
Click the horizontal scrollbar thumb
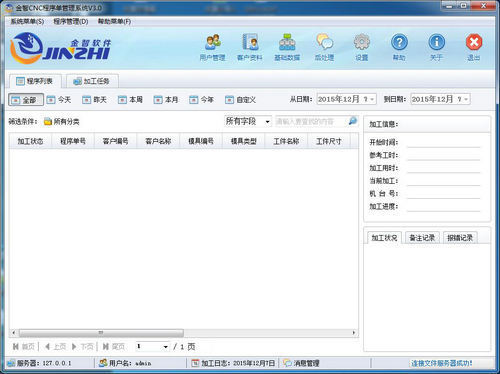(x=101, y=333)
